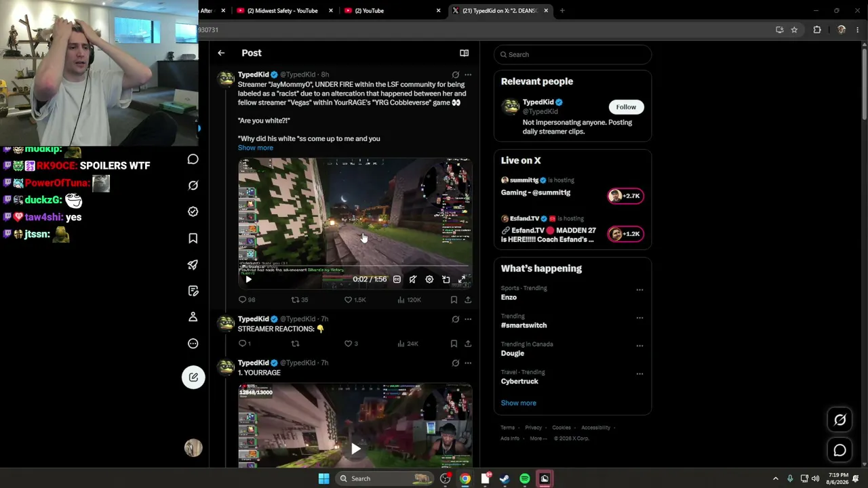Open More menu on STREAMER REACTIONS post
Viewport: 868px width, 488px height.
pos(467,319)
